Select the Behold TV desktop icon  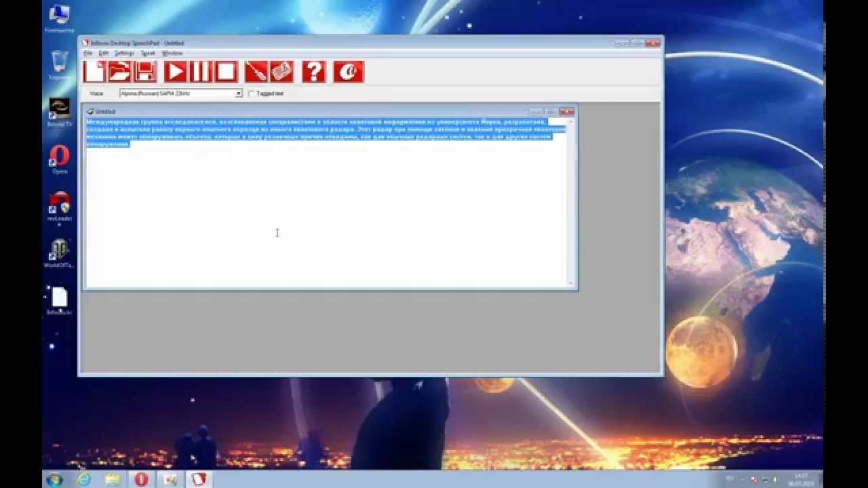point(60,113)
